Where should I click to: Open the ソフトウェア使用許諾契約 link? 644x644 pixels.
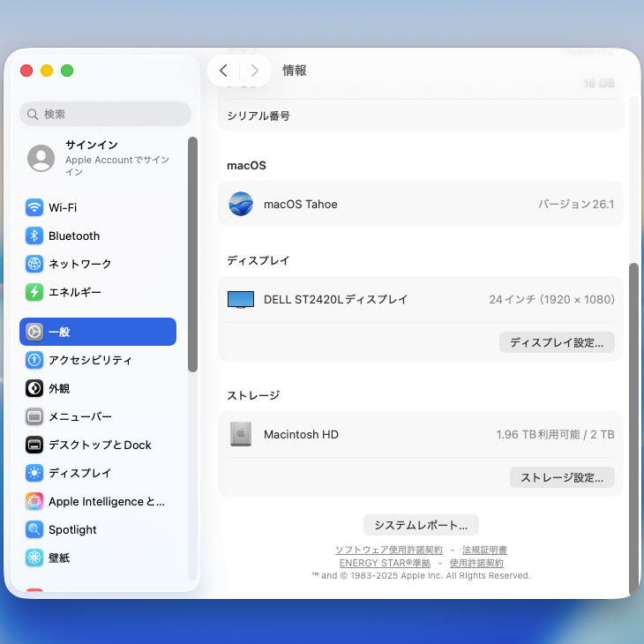click(x=388, y=550)
